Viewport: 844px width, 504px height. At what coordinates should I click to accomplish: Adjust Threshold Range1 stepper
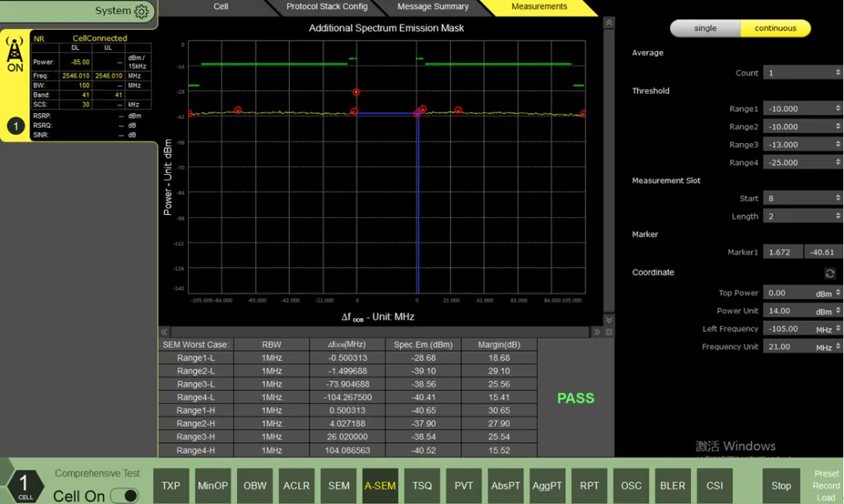pyautogui.click(x=838, y=109)
